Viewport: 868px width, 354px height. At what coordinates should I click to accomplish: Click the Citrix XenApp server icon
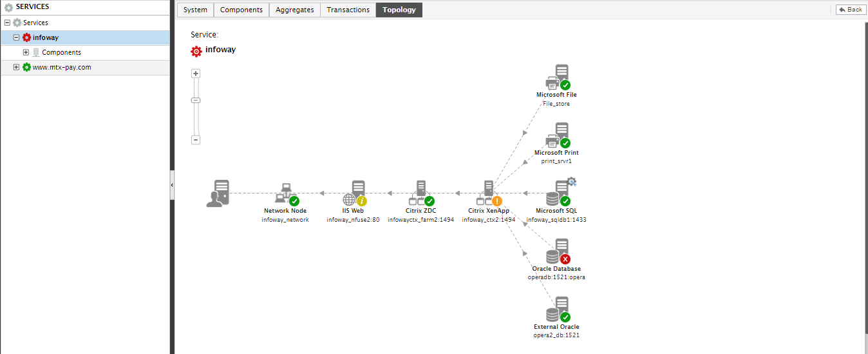(x=489, y=193)
